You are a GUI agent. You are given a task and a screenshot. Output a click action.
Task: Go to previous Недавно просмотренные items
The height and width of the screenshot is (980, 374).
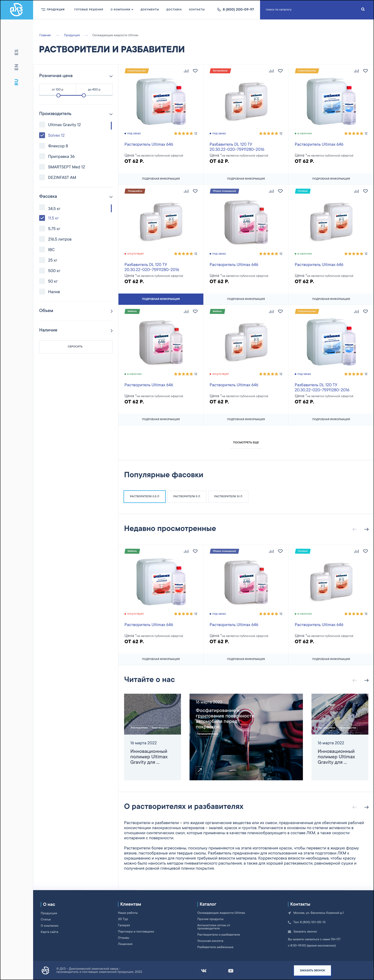pos(355,529)
